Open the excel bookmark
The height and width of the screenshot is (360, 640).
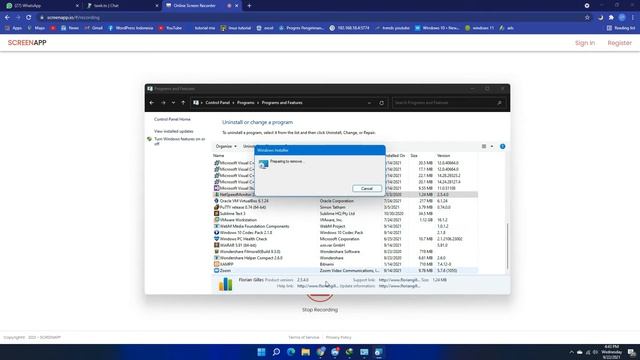click(x=265, y=28)
